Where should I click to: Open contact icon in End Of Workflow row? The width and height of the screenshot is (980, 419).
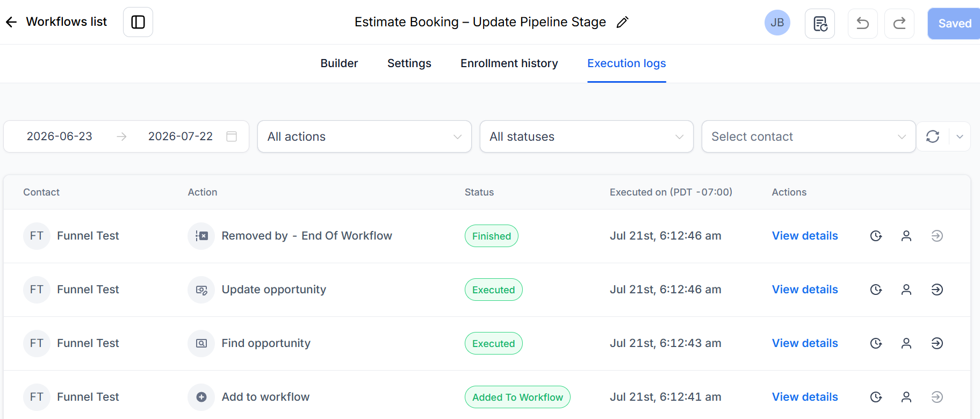(906, 236)
